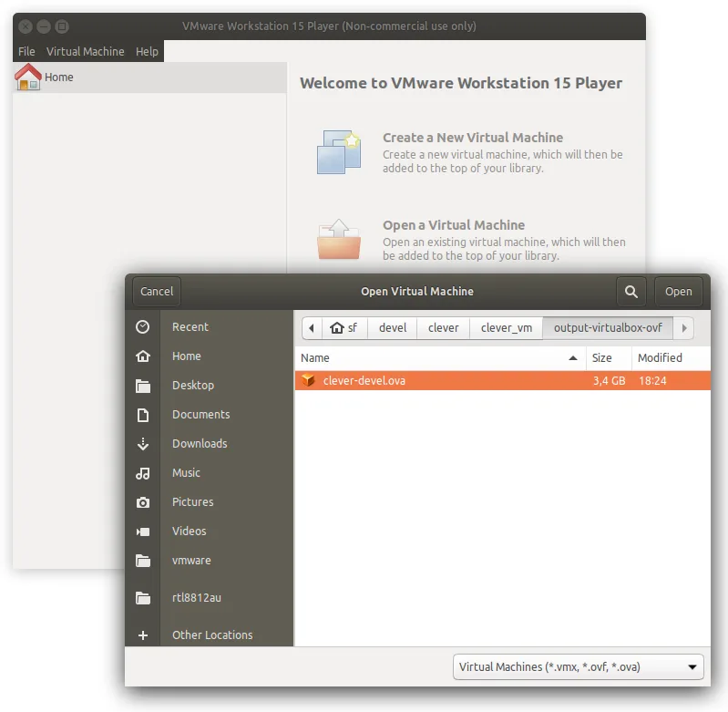
Task: Select Pictures in dialog sidebar
Action: click(x=192, y=502)
